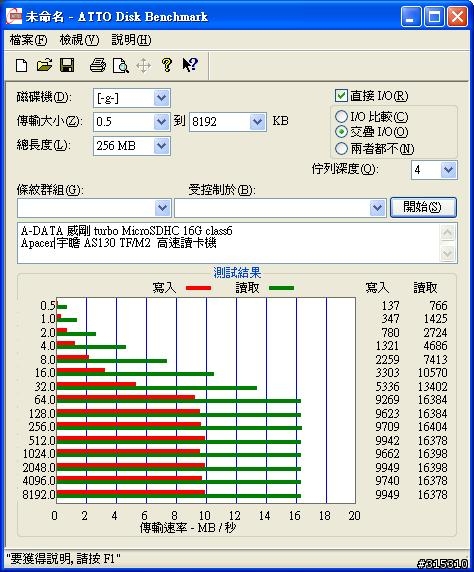
Task: Click the 8192.0 row label in chart
Action: [39, 495]
